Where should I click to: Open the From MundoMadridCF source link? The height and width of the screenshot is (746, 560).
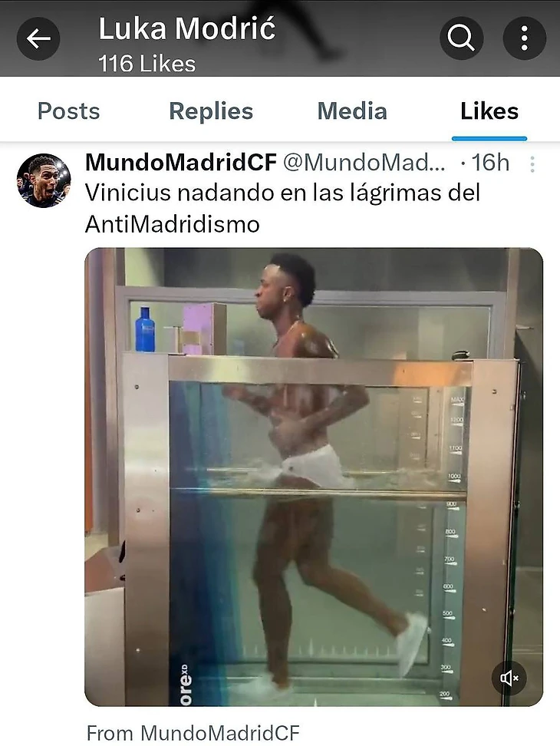[193, 733]
